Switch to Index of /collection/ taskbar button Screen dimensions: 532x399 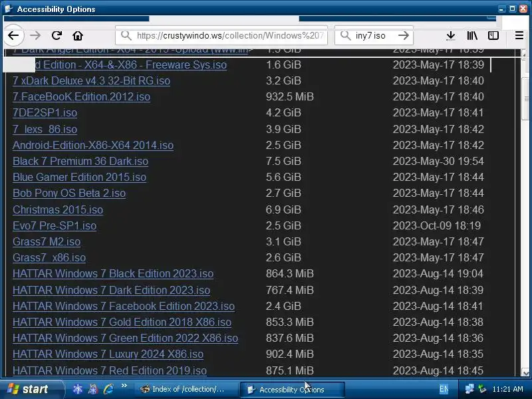point(186,389)
